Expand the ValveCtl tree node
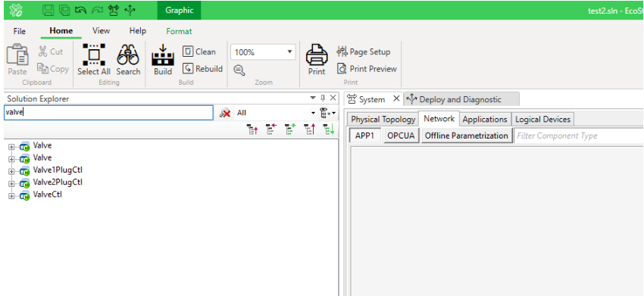Screen dimensions: 644x296 pos(11,196)
